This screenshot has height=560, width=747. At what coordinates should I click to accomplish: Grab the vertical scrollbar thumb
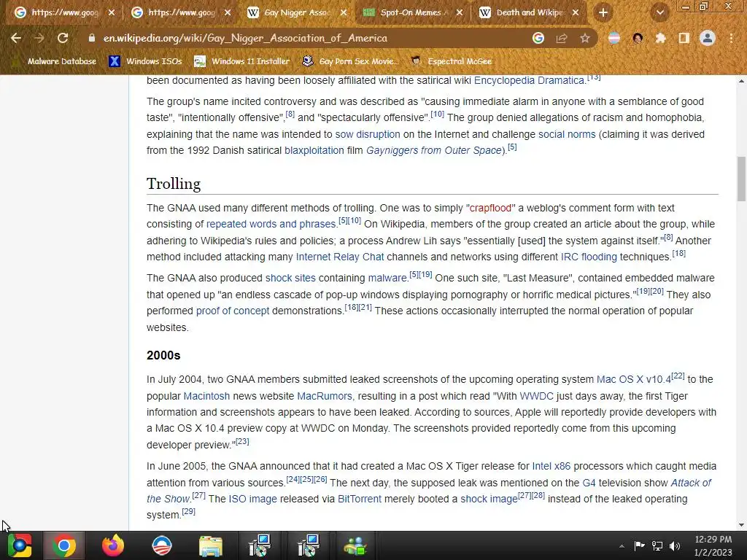click(x=741, y=179)
